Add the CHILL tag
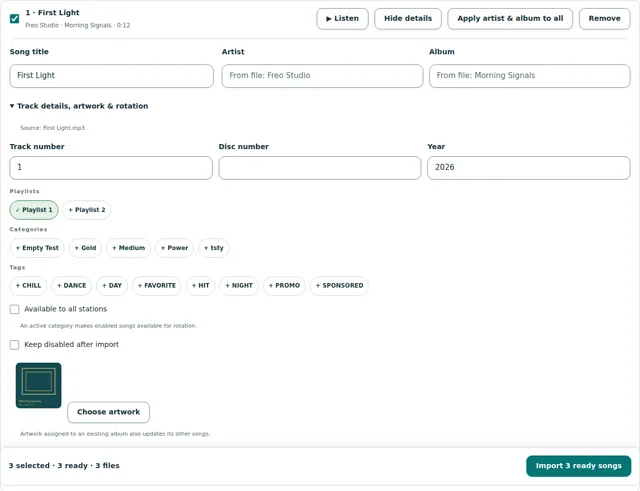640x491 pixels. pyautogui.click(x=28, y=286)
